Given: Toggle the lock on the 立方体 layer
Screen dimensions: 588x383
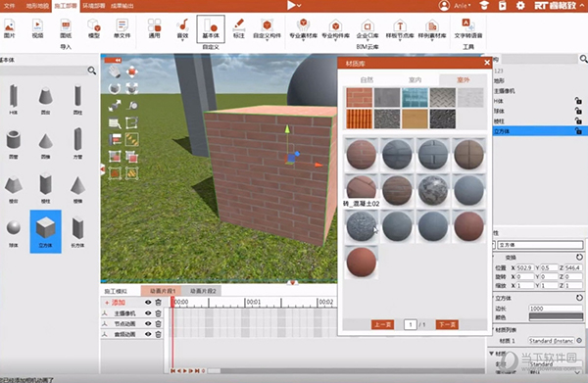Looking at the screenshot, I should tap(578, 131).
